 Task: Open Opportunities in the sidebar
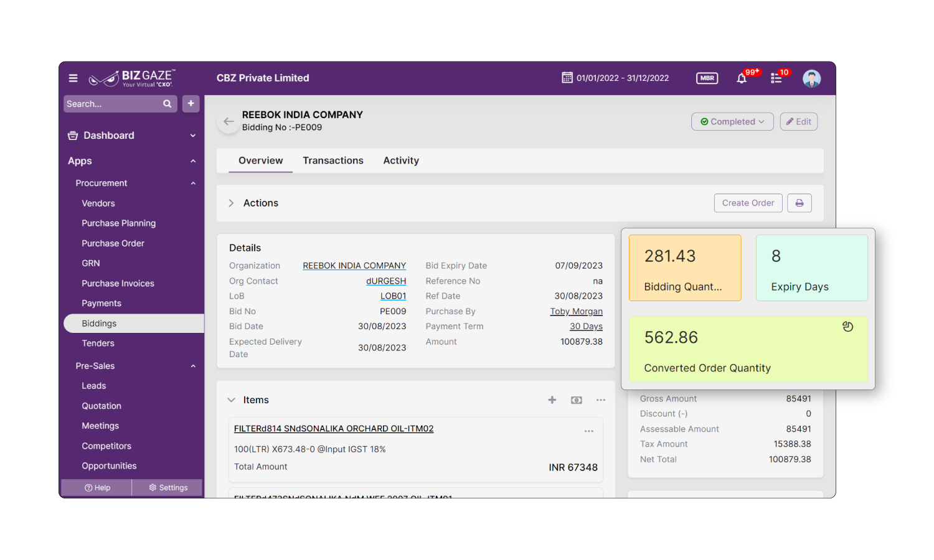109,466
